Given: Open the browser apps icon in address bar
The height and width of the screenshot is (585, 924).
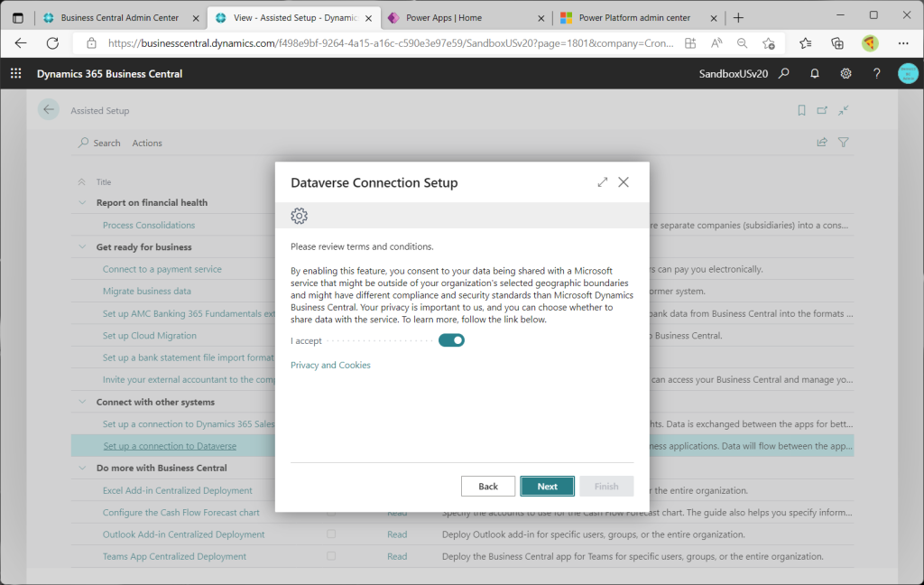Looking at the screenshot, I should point(690,43).
